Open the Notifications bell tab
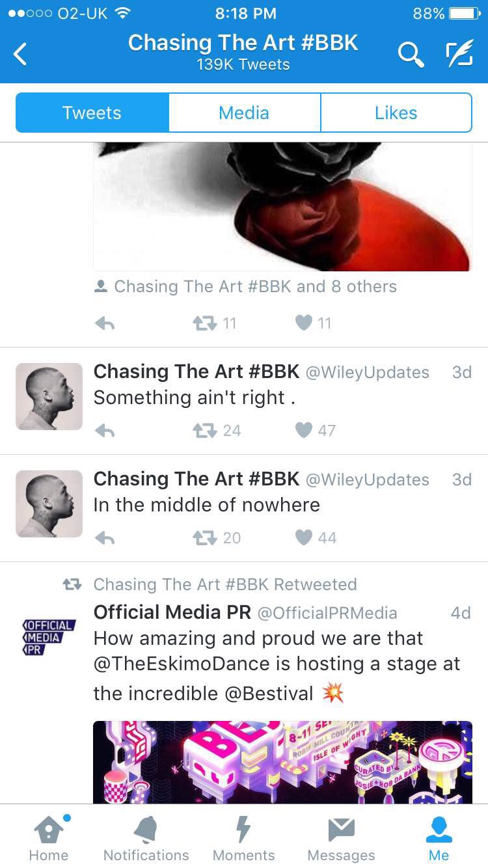 pyautogui.click(x=146, y=839)
